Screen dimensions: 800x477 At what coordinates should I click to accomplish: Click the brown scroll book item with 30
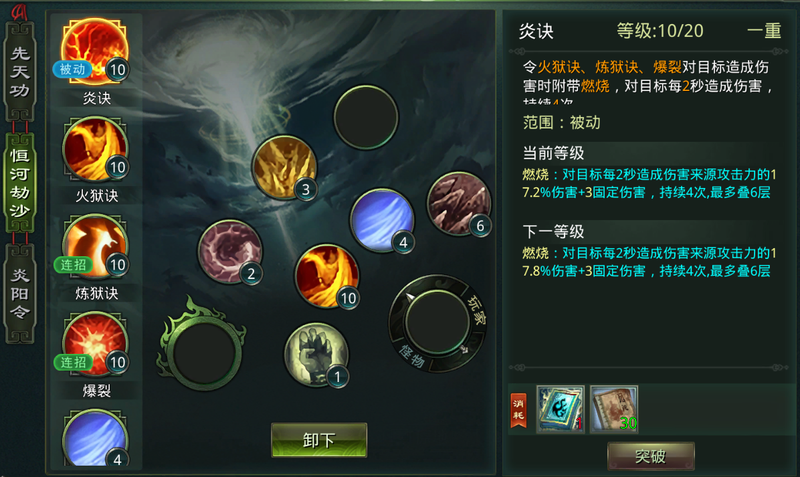(614, 409)
